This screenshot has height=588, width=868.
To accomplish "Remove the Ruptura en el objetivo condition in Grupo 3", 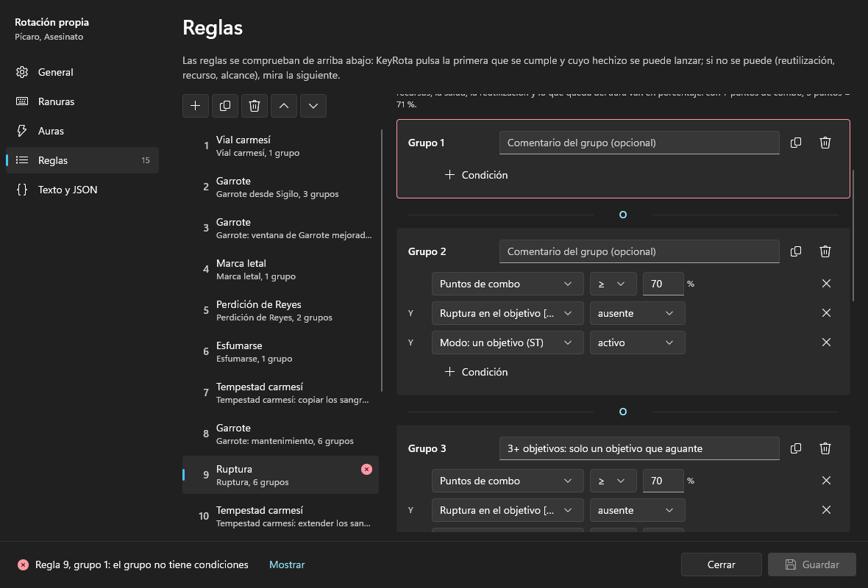I will coord(826,510).
